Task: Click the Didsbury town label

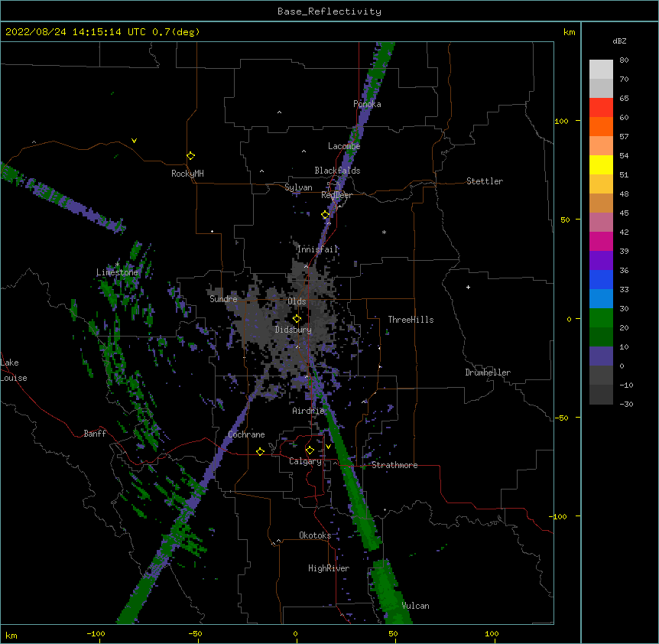Action: coord(294,330)
